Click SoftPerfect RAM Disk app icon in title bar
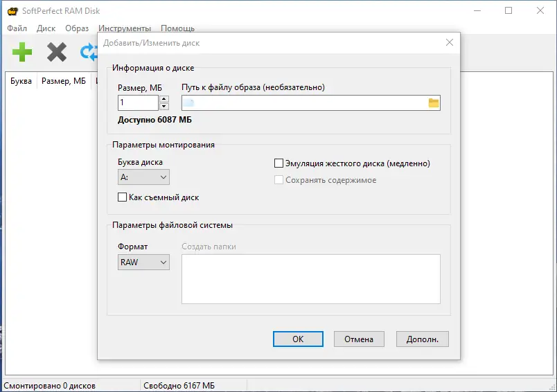This screenshot has width=557, height=392. pos(12,11)
